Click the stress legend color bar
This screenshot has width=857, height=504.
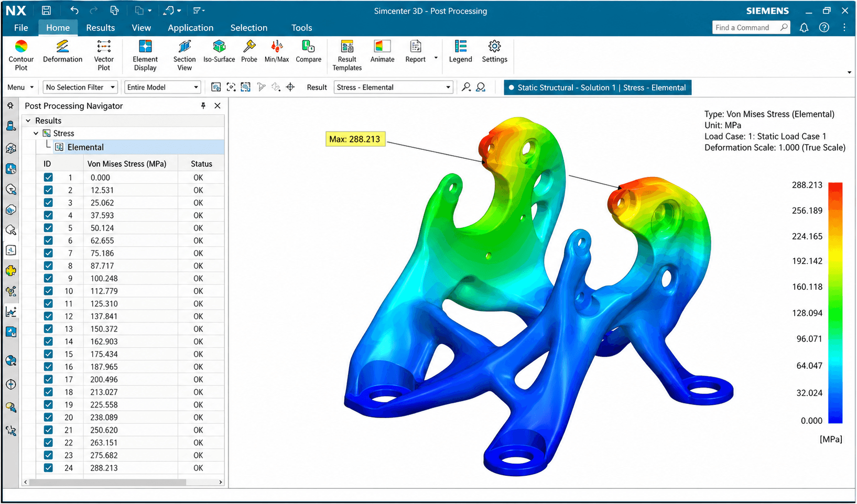tap(835, 303)
